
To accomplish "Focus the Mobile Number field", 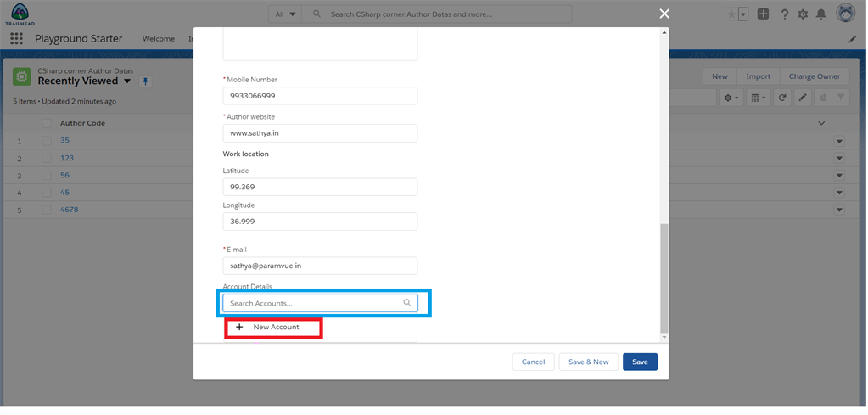I will 320,96.
